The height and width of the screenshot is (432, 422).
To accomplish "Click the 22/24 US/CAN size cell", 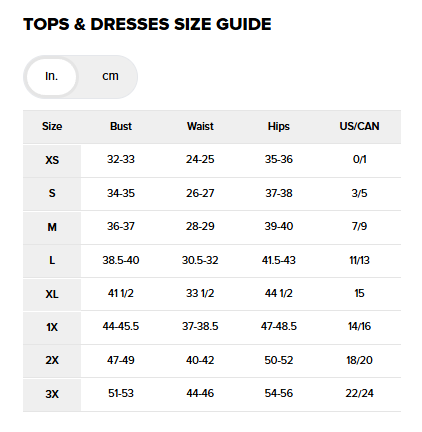I will pos(359,394).
